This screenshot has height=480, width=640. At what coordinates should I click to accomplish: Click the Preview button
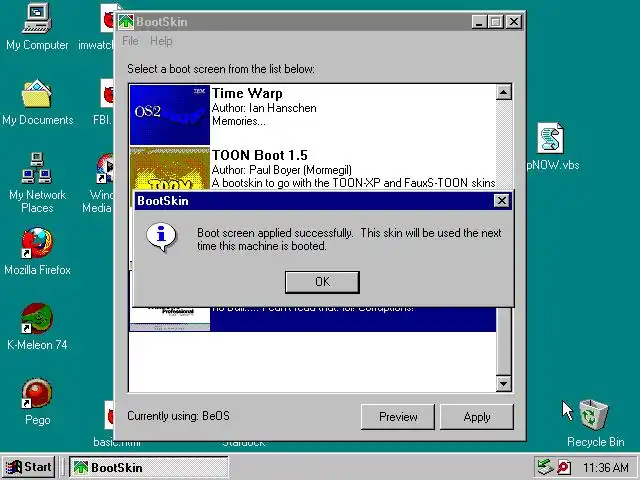(398, 417)
